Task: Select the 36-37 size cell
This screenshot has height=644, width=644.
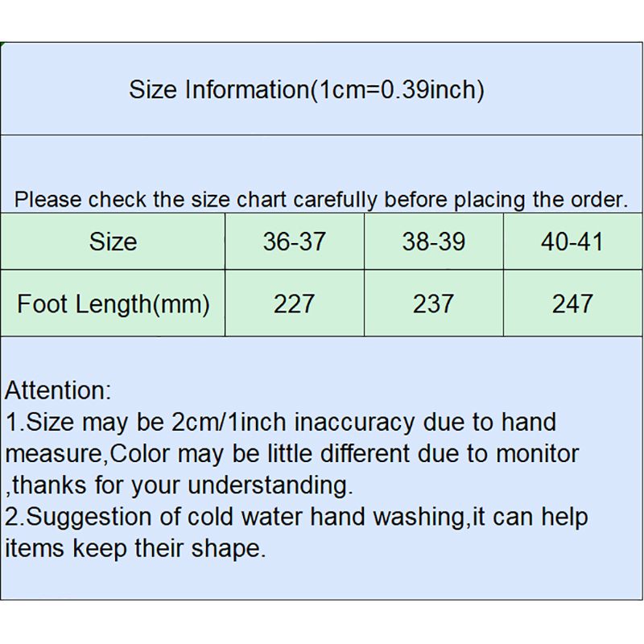Action: (294, 242)
